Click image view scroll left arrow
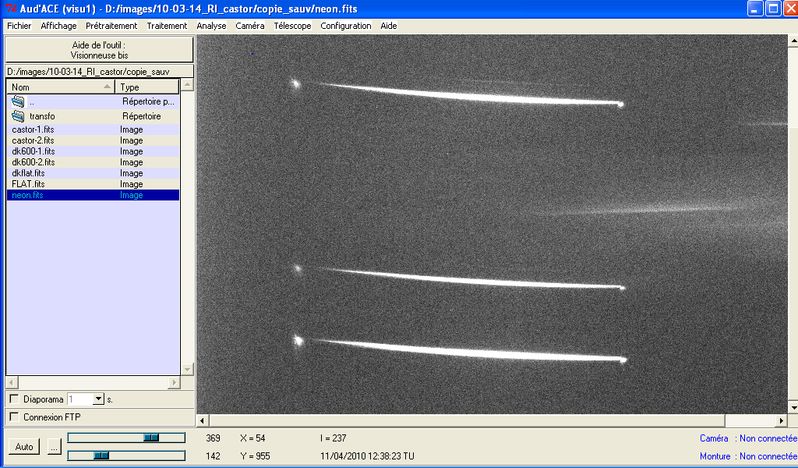This screenshot has height=468, width=798. (203, 421)
